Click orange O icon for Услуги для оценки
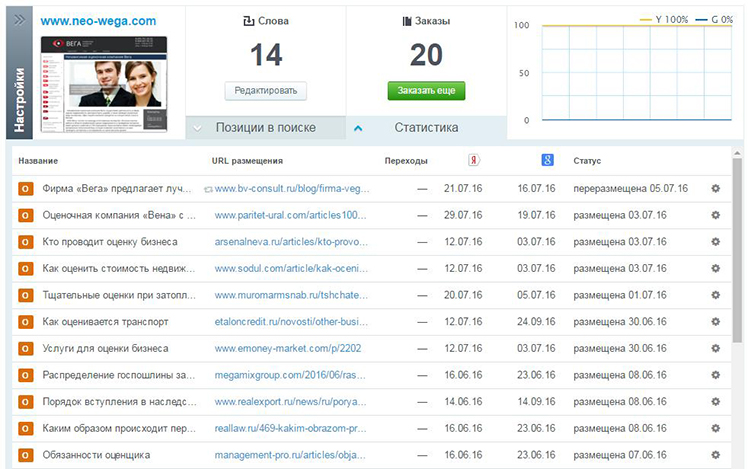The width and height of the screenshot is (748, 469). pyautogui.click(x=25, y=349)
